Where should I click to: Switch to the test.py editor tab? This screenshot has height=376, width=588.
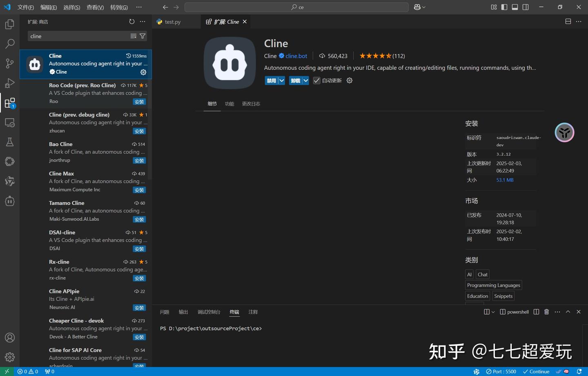click(x=173, y=22)
